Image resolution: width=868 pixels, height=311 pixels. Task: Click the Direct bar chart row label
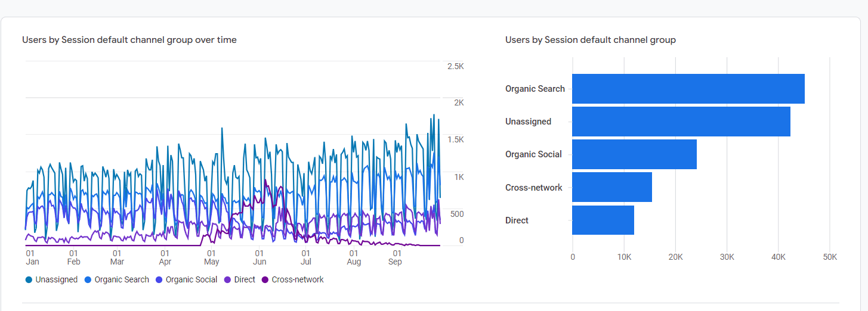pos(517,220)
